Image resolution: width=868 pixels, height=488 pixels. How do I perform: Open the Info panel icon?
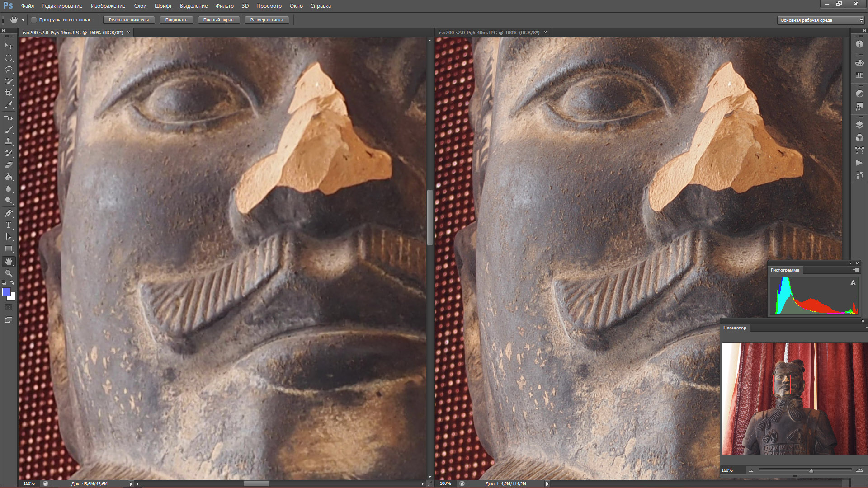point(859,44)
